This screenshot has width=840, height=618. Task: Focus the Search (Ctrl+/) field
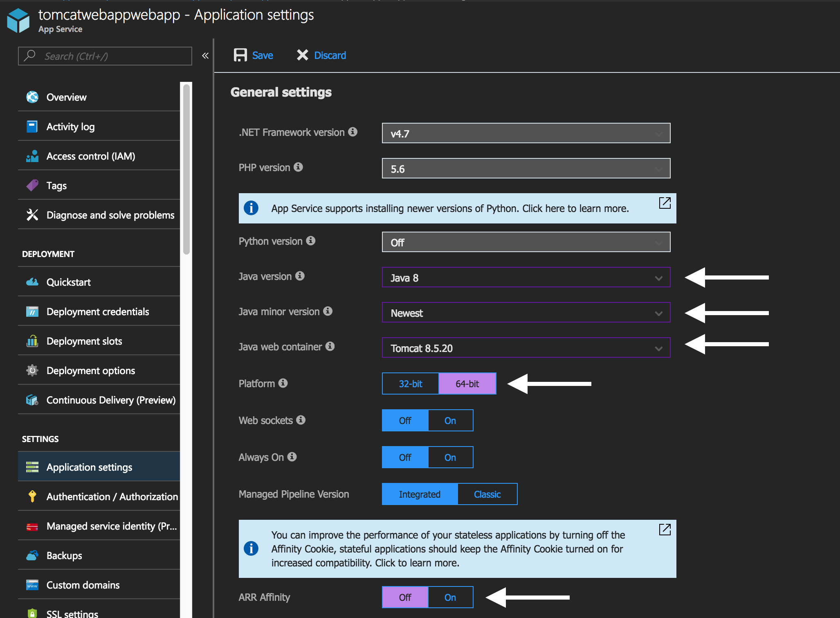tap(105, 56)
